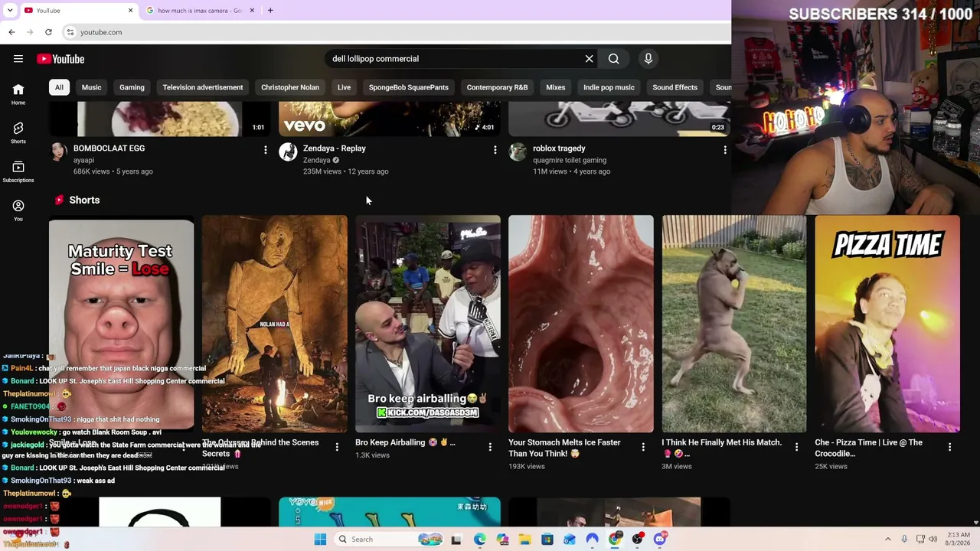The height and width of the screenshot is (551, 980).
Task: Click the youtube.com address bar
Action: pyautogui.click(x=398, y=32)
